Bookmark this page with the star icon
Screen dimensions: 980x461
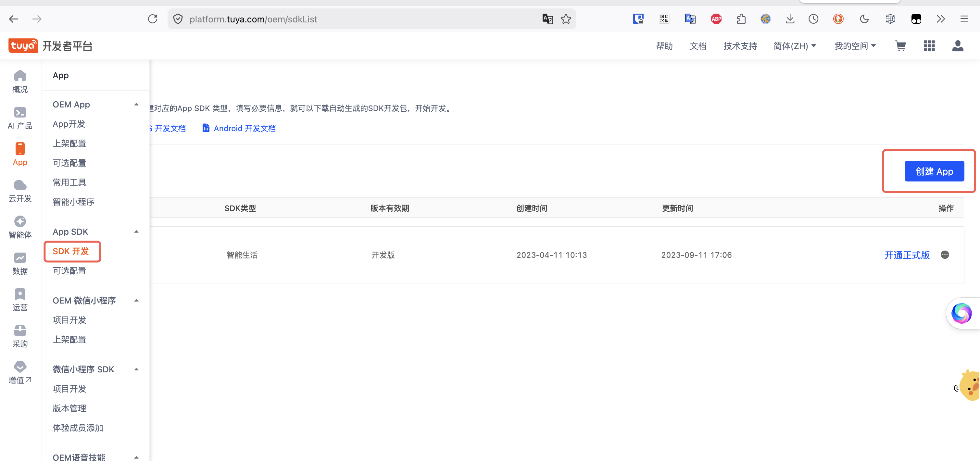point(566,19)
